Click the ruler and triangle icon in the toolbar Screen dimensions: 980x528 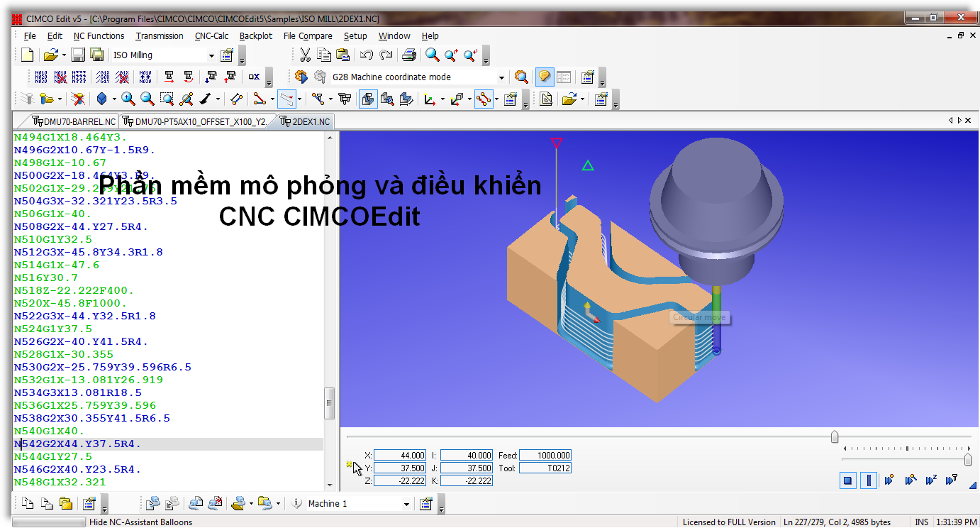(x=545, y=99)
